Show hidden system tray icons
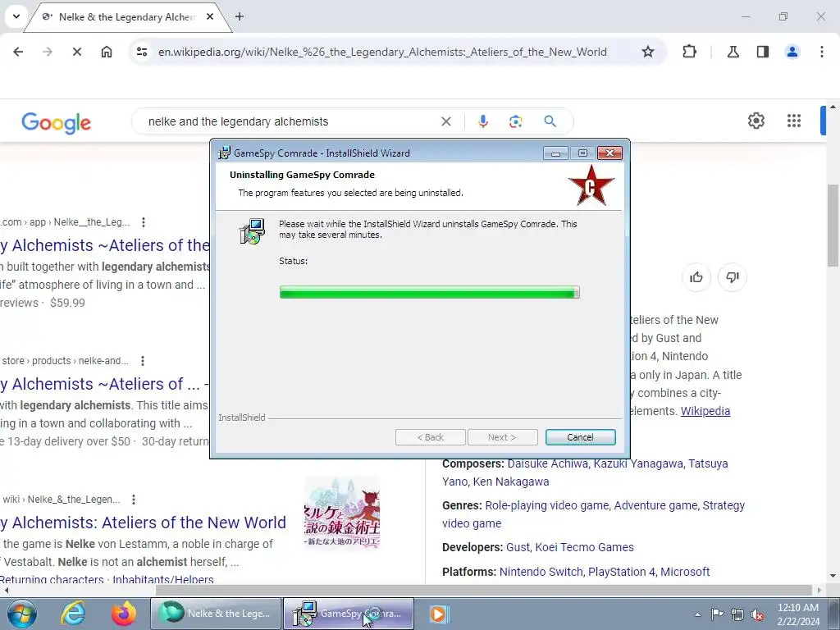Screen dimensions: 840x630 [x=697, y=614]
